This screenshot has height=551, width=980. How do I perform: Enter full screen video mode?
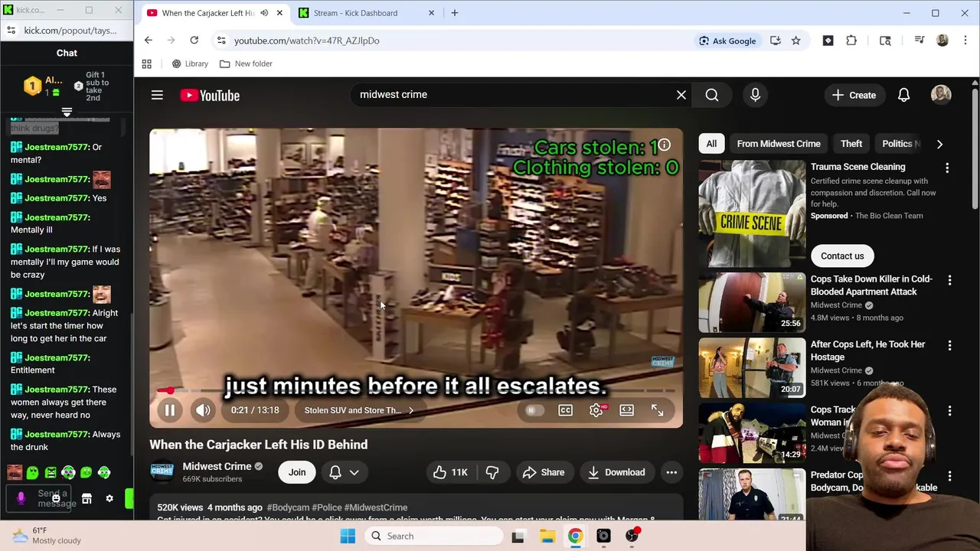(x=657, y=410)
